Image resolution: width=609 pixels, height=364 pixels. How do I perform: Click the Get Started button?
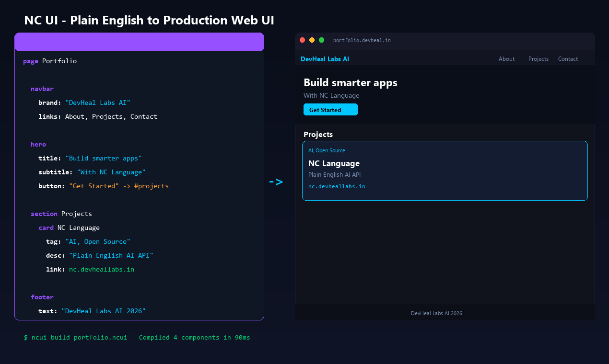point(330,110)
